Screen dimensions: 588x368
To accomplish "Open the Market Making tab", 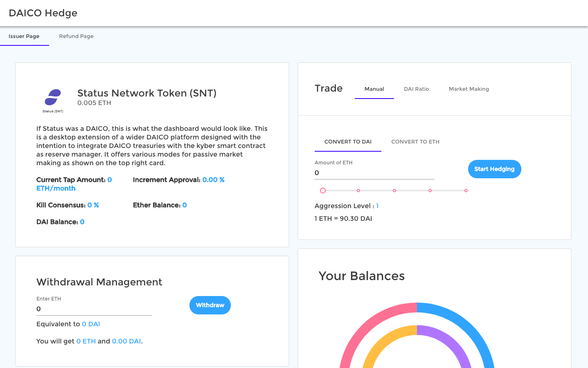I will (469, 89).
